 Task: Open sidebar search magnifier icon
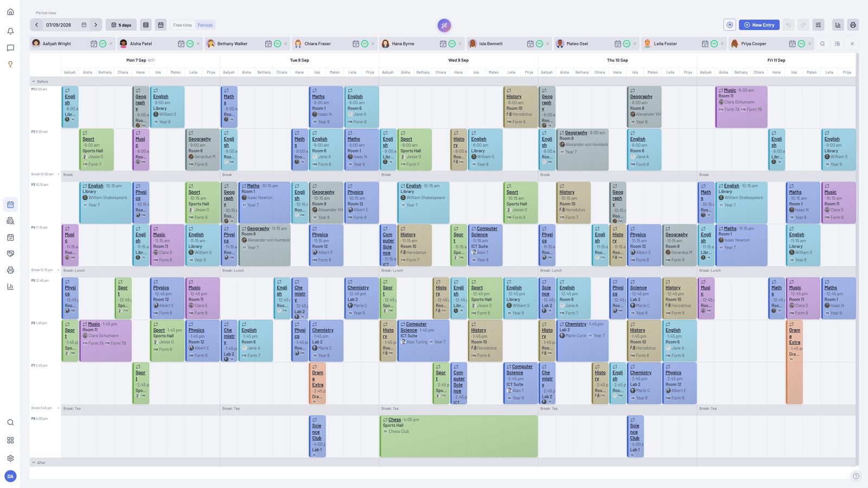(10, 422)
